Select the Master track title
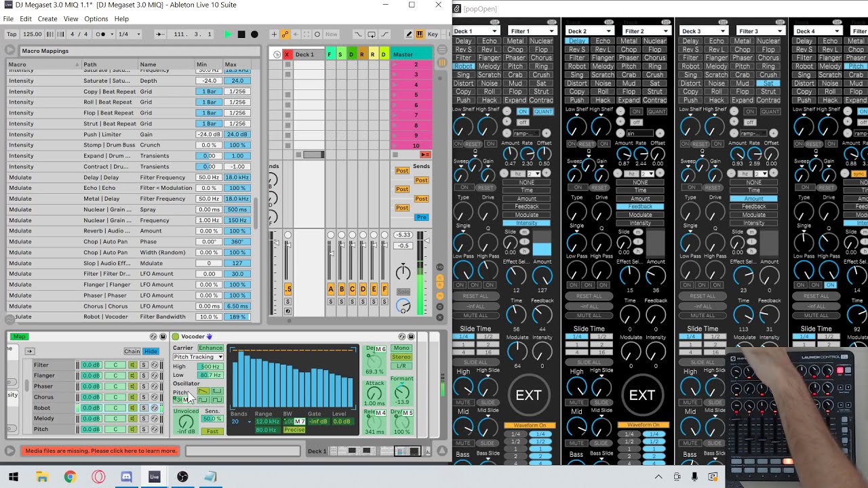Image resolution: width=868 pixels, height=488 pixels. pyautogui.click(x=411, y=54)
